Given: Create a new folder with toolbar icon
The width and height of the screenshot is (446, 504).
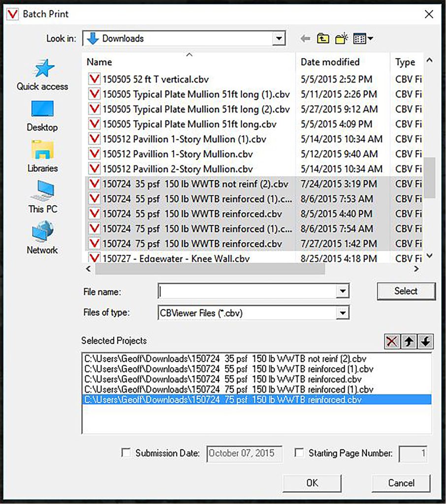Looking at the screenshot, I should tap(341, 38).
